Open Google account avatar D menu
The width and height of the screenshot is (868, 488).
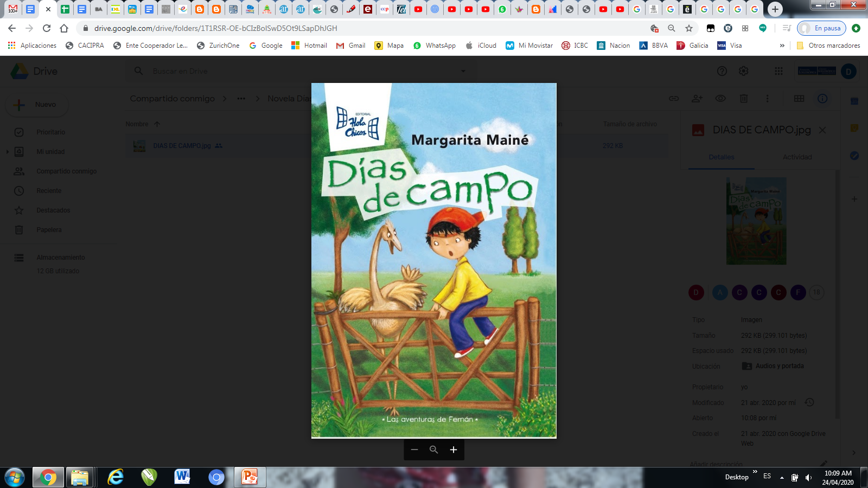(x=848, y=71)
